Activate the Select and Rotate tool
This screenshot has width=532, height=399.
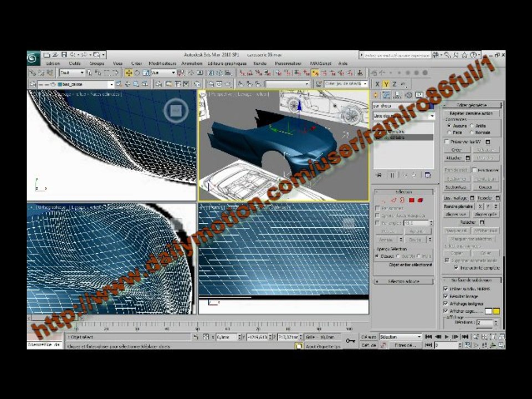click(x=137, y=73)
